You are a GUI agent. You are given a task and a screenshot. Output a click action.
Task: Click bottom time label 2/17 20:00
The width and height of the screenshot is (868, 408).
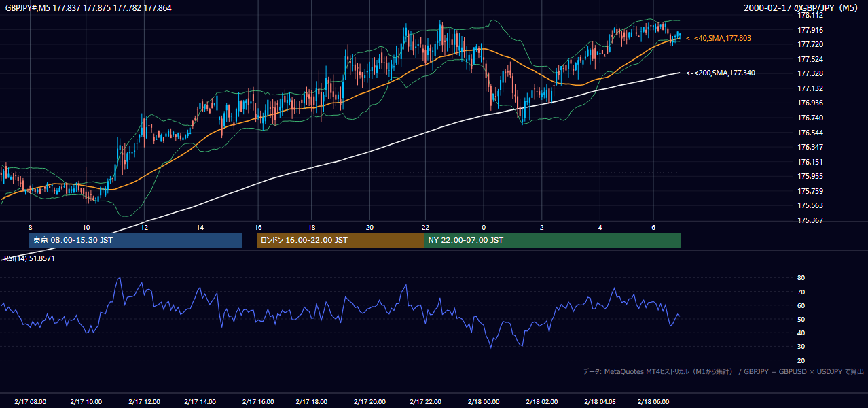(x=369, y=402)
